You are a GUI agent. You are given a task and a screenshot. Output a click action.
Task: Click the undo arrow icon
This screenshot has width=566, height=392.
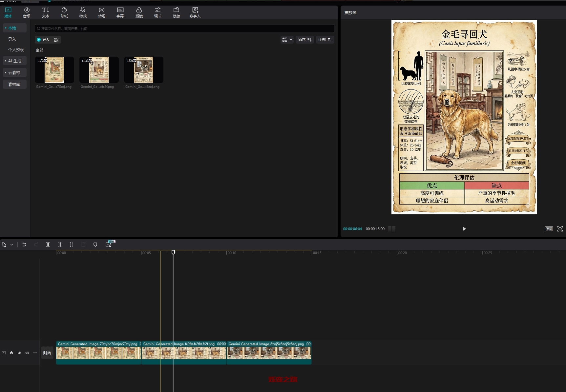[x=24, y=245]
